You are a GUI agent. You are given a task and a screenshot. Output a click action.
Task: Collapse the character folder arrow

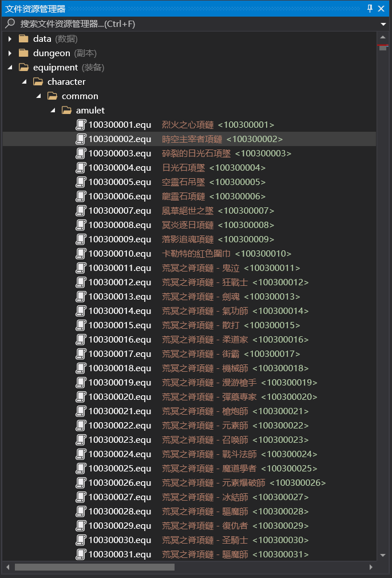[24, 82]
